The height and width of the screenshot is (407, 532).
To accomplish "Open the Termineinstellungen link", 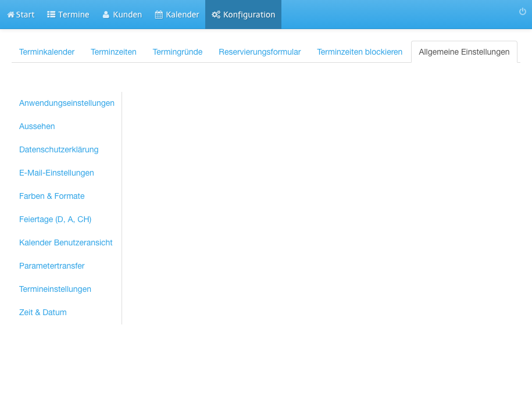I will click(x=55, y=290).
